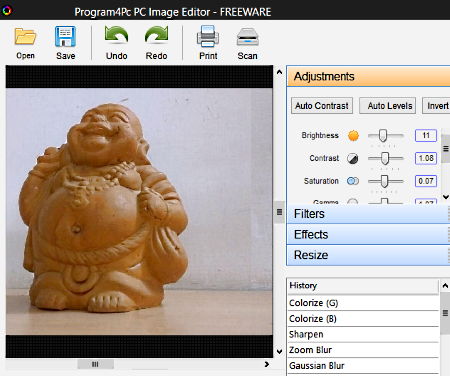This screenshot has width=450, height=376.
Task: Click the History list scroll up arrow
Action: [x=445, y=286]
